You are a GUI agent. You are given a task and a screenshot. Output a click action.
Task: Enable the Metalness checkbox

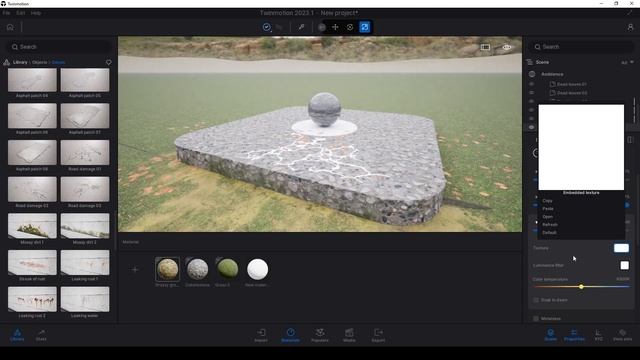(536, 318)
